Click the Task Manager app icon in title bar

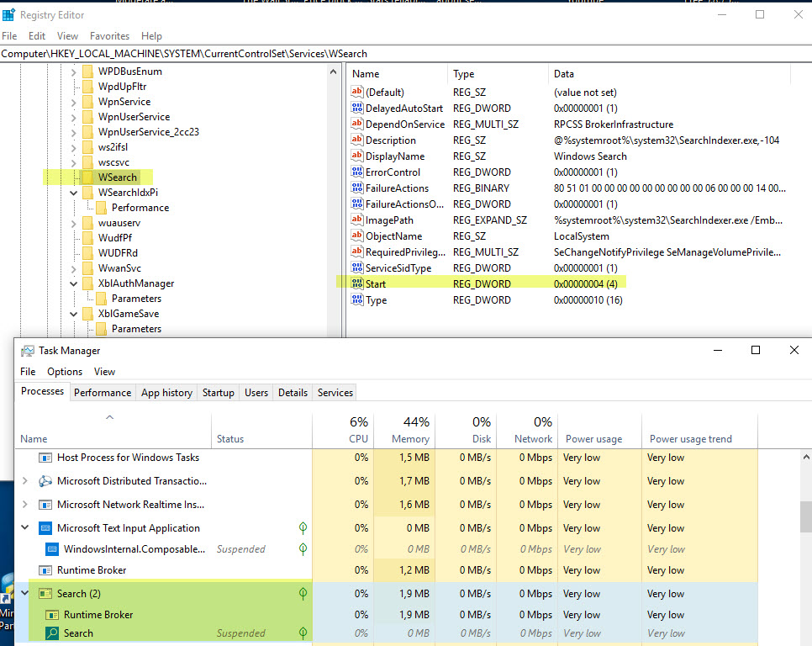(28, 351)
